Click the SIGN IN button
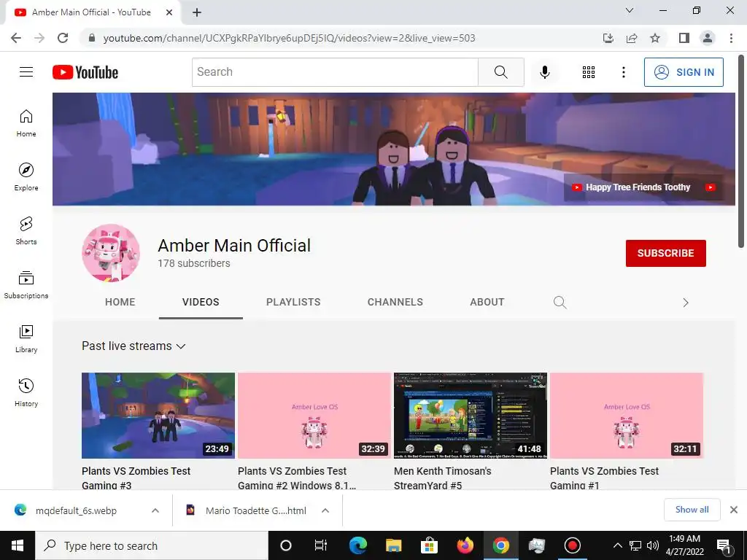 684,72
